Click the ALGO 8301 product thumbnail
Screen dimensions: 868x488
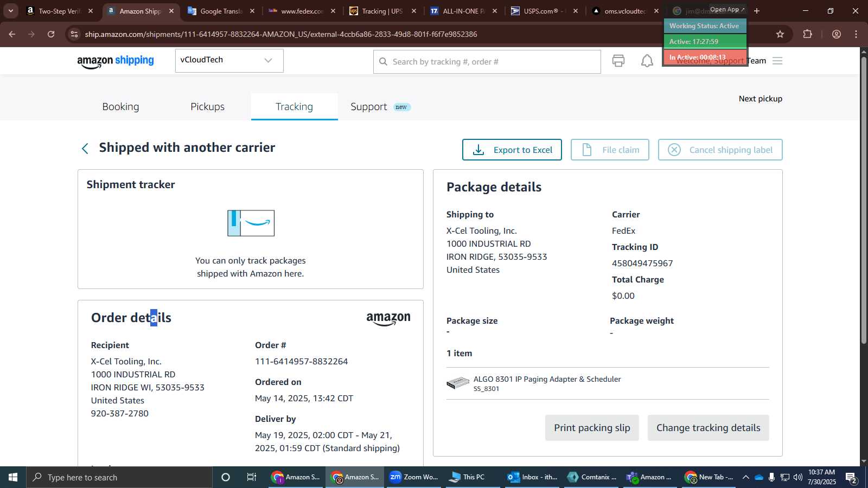coord(458,383)
